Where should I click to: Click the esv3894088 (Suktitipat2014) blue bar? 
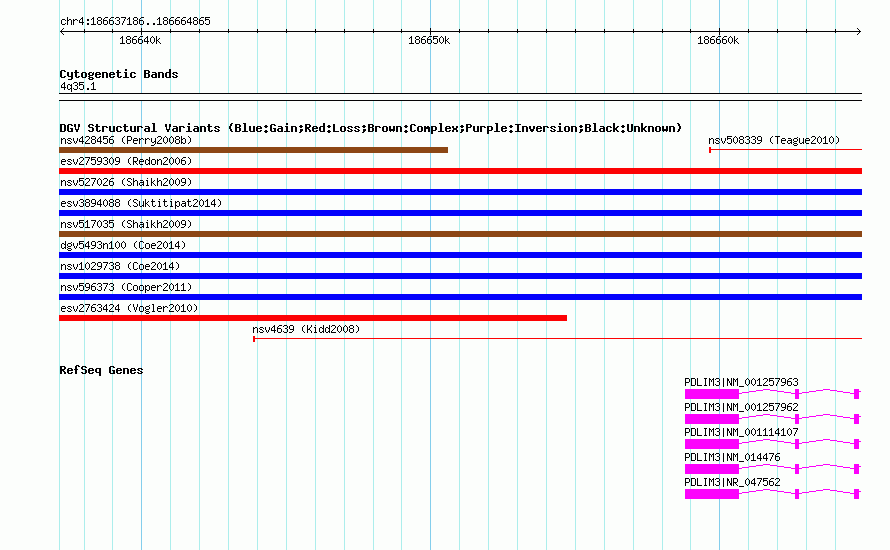(460, 213)
